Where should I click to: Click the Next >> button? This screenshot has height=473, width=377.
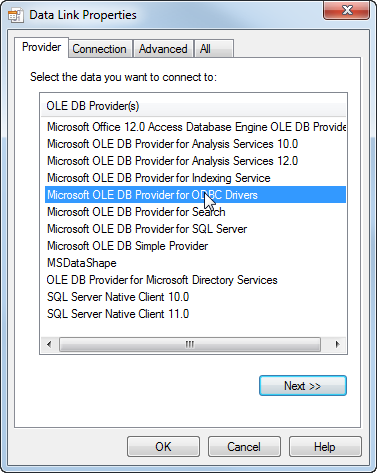coord(303,386)
